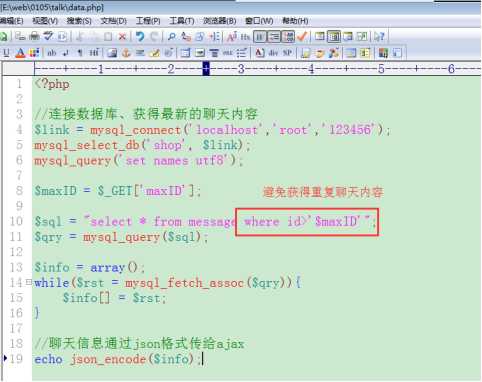Click the 'ab' HTML toolbar icon
This screenshot has height=382, width=482.
(52, 53)
